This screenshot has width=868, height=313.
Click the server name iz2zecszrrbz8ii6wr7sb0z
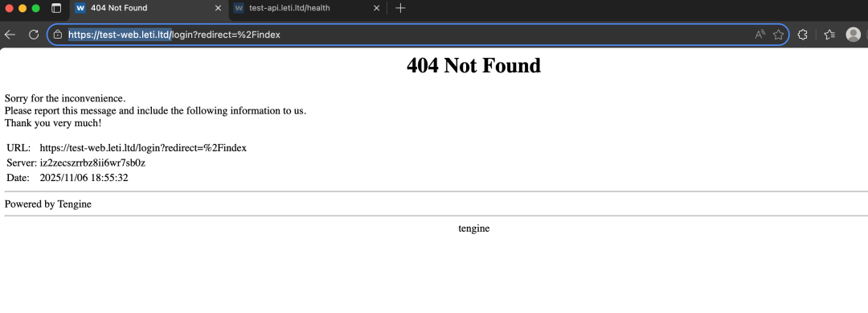92,163
